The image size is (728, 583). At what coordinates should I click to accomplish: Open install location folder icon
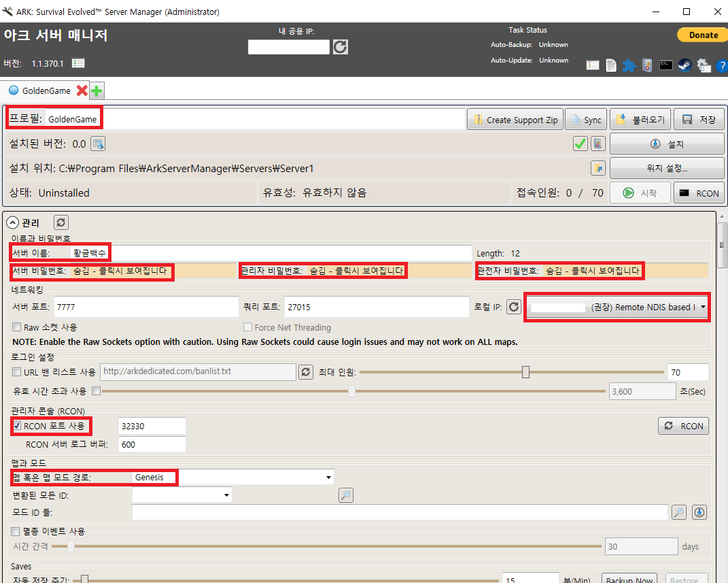[598, 168]
